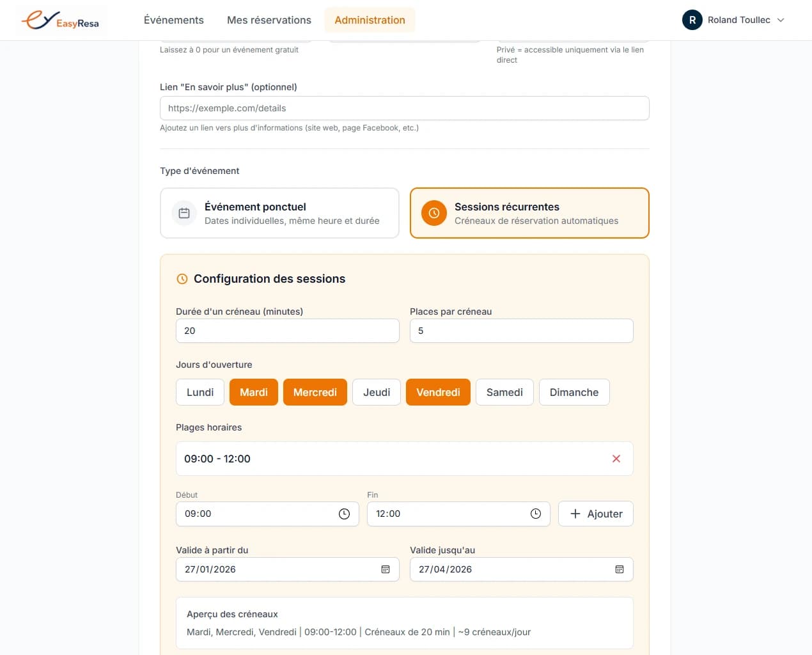Switch to the Mes réservations tab
This screenshot has width=812, height=655.
(x=269, y=20)
